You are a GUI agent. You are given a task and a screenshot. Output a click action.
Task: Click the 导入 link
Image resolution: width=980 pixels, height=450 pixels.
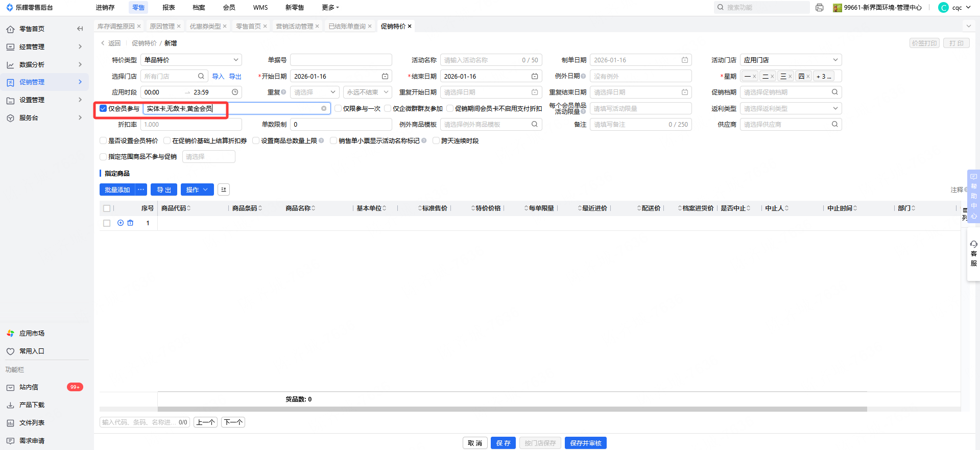[218, 77]
